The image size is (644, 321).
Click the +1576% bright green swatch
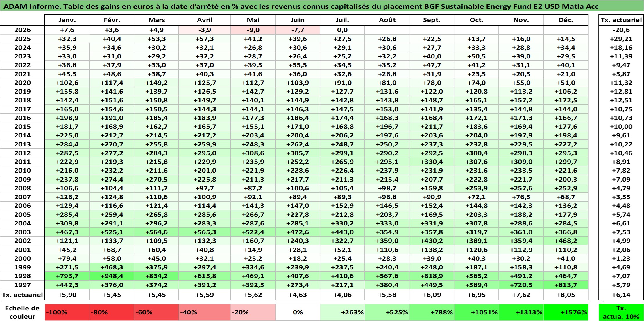(566, 312)
